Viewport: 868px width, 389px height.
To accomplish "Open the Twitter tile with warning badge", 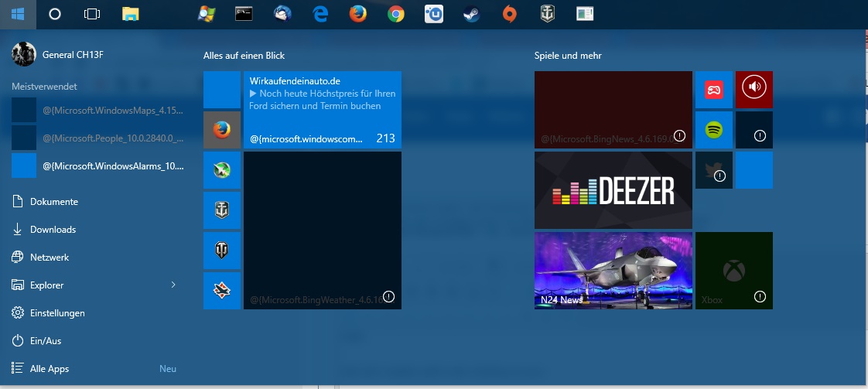I will pyautogui.click(x=714, y=170).
